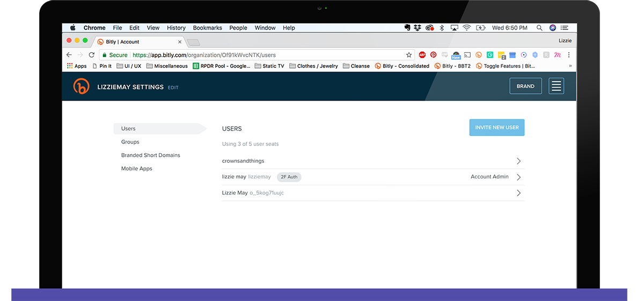This screenshot has width=644, height=301.
Task: Open the Lizzie Chrome profile button
Action: [565, 41]
